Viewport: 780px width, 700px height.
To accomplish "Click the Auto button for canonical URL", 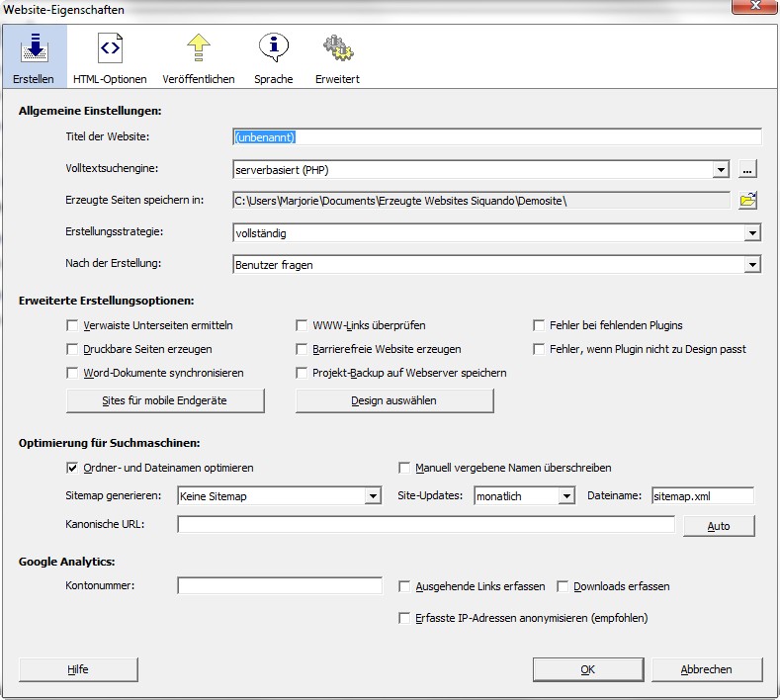I will pyautogui.click(x=719, y=526).
